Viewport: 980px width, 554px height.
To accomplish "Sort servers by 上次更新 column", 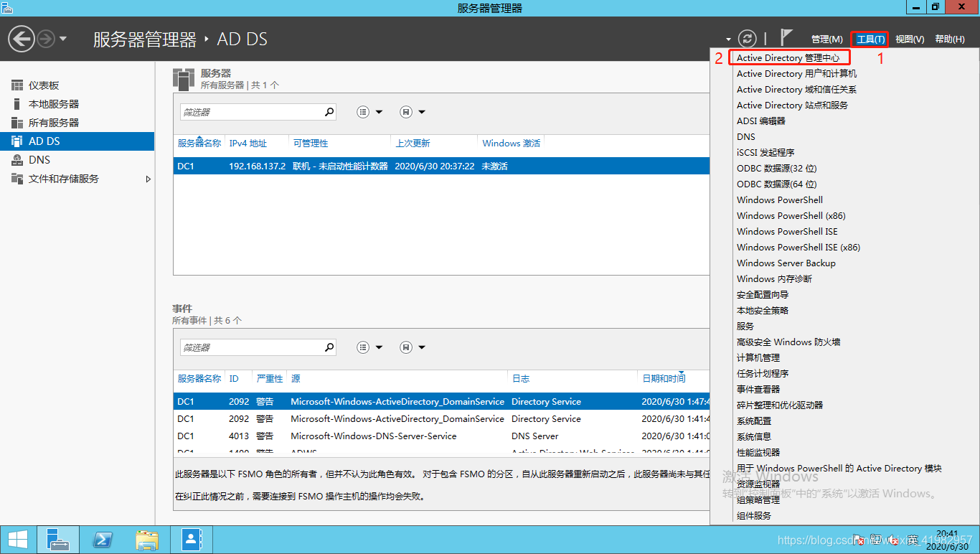I will pyautogui.click(x=413, y=143).
